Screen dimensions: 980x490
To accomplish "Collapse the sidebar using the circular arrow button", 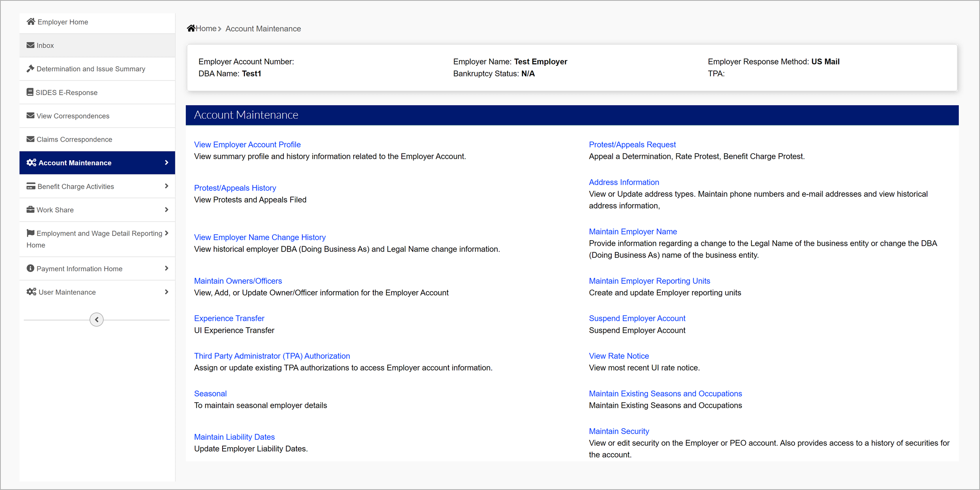I will (97, 319).
